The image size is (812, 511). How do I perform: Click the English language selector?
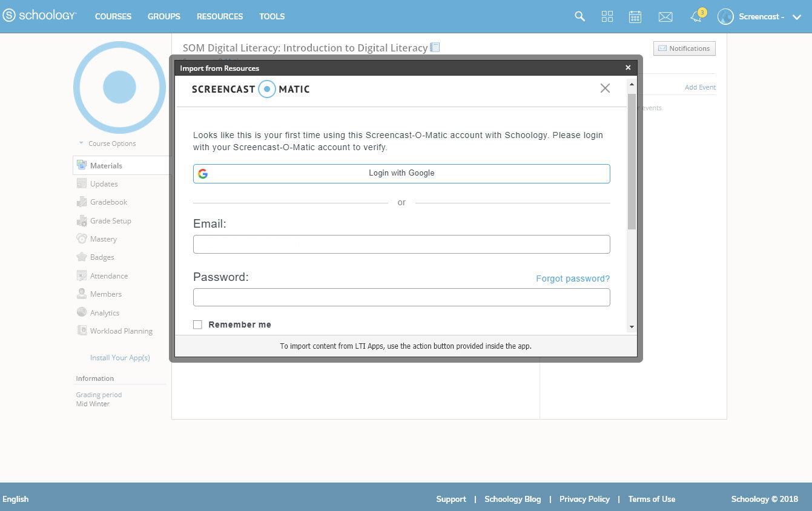pos(16,499)
